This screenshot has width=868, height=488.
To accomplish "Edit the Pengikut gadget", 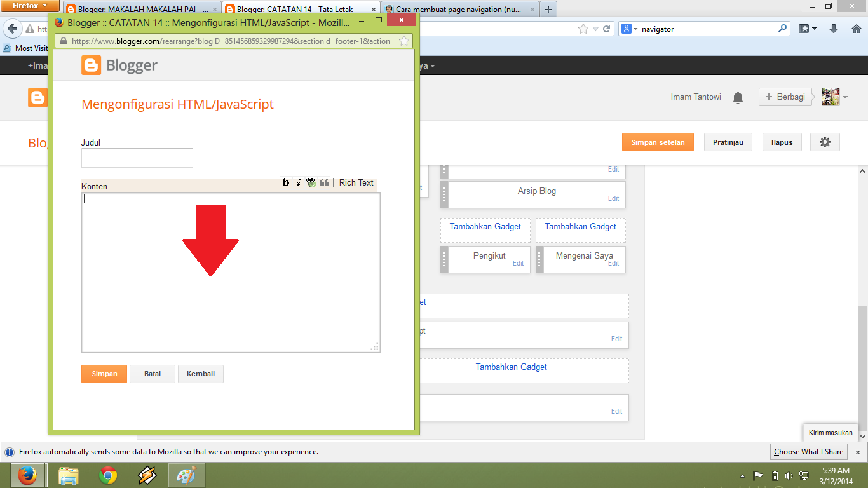I will coord(518,263).
